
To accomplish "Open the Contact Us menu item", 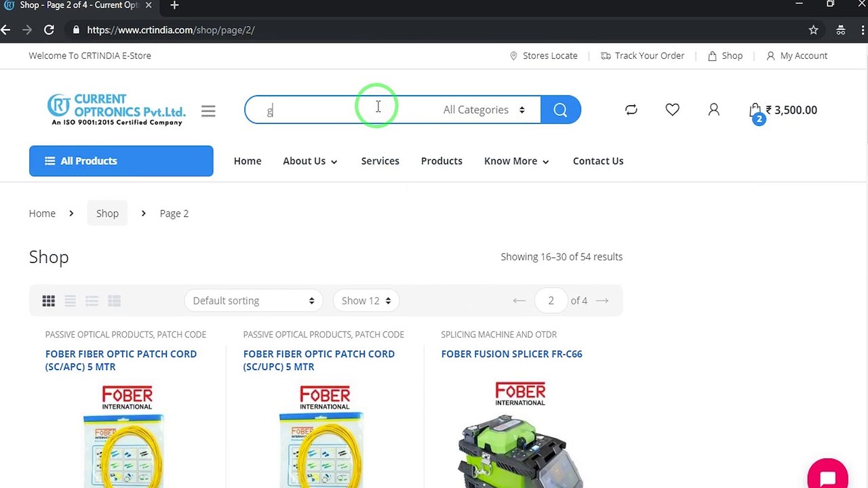I will [x=598, y=161].
